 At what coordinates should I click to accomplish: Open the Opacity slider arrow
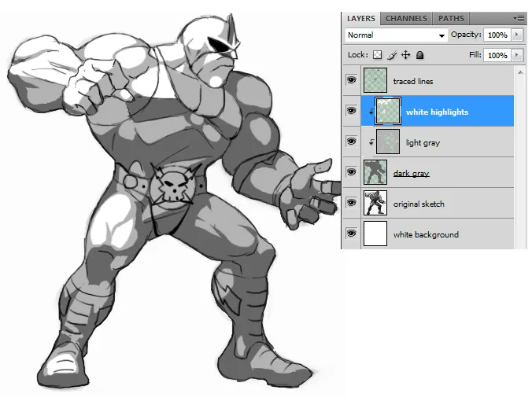point(517,35)
